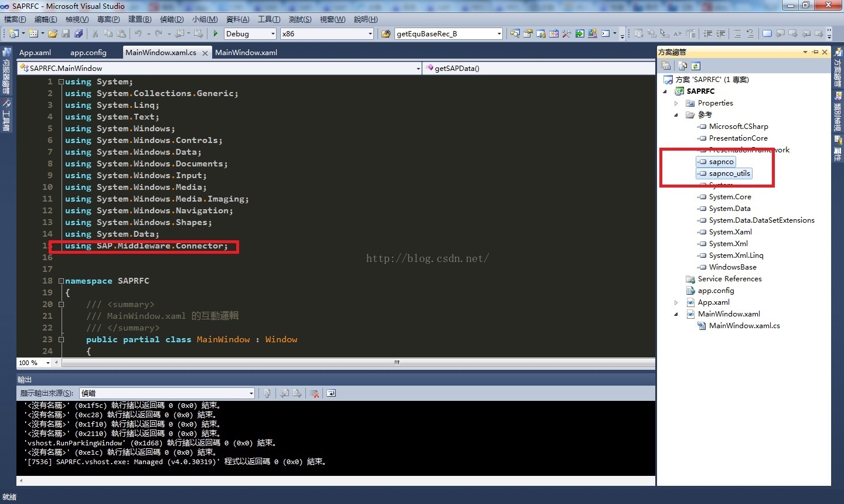Open the x86 platform dropdown
This screenshot has width=844, height=504.
(370, 34)
